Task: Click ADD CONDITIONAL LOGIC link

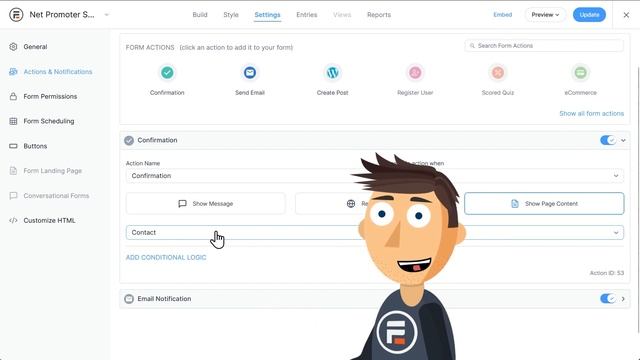Action: click(x=166, y=258)
